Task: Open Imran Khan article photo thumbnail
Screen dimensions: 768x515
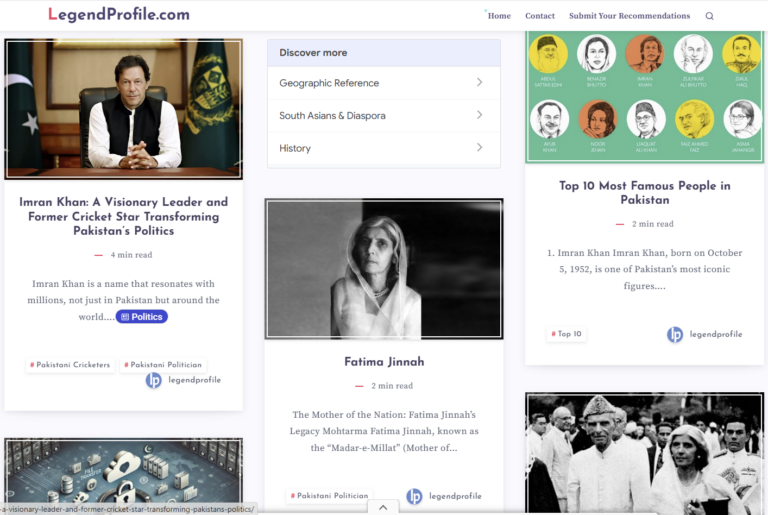Action: (x=123, y=109)
